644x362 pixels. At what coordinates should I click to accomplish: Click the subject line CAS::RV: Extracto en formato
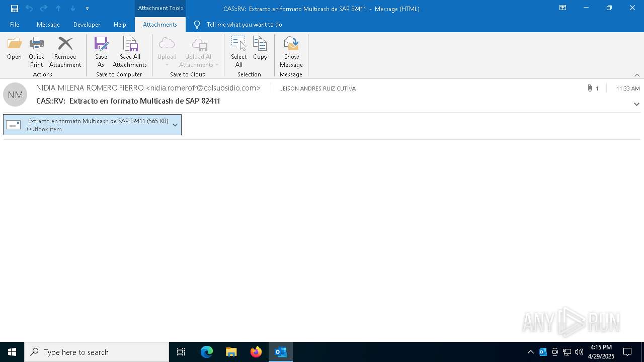[128, 101]
